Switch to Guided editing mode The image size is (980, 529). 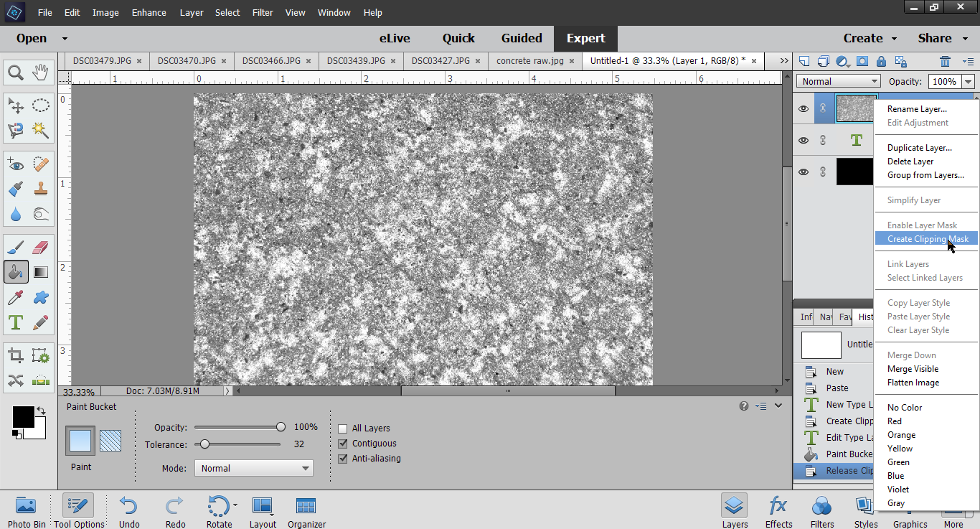coord(522,39)
